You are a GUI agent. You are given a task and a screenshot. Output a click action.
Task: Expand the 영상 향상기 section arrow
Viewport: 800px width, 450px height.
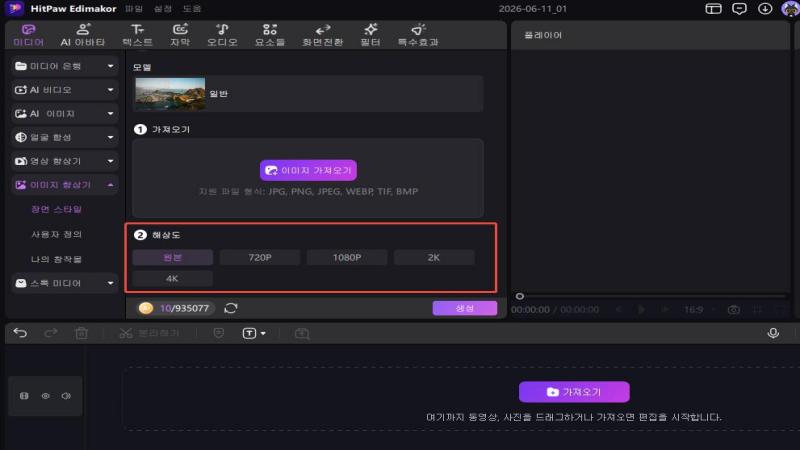[110, 161]
